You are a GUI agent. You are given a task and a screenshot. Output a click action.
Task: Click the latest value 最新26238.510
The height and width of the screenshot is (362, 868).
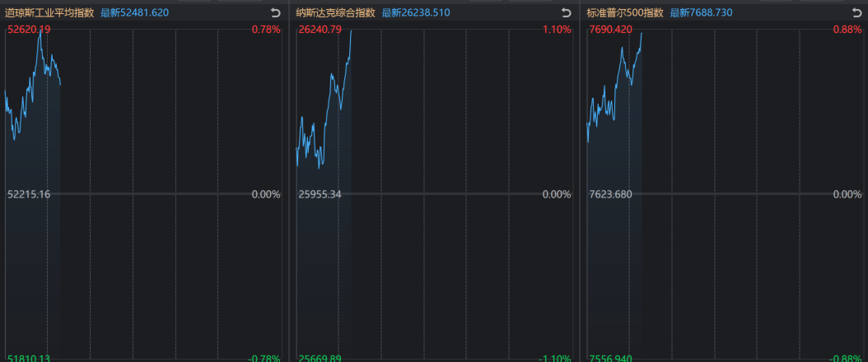point(416,12)
